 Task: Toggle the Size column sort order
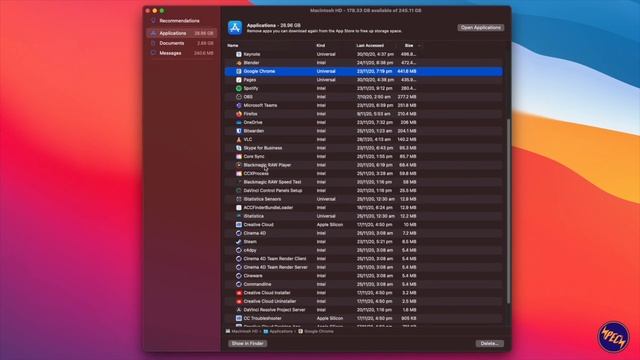(x=409, y=45)
